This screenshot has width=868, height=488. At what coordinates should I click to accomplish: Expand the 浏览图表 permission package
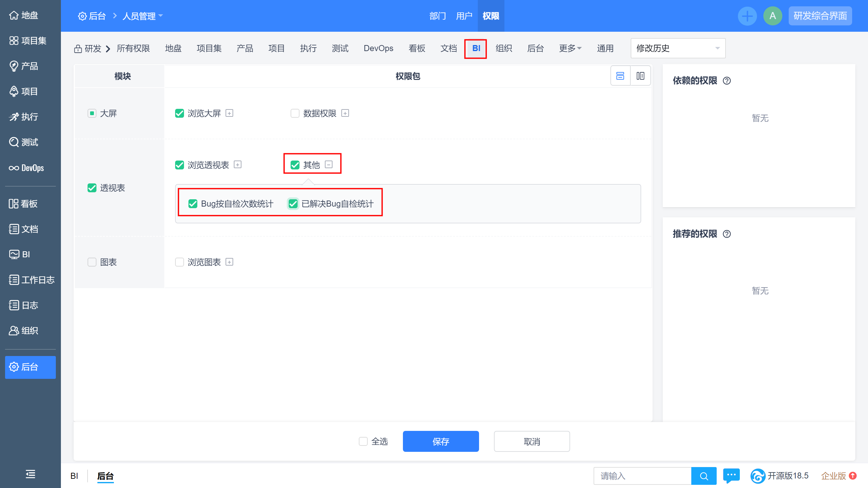pyautogui.click(x=229, y=262)
